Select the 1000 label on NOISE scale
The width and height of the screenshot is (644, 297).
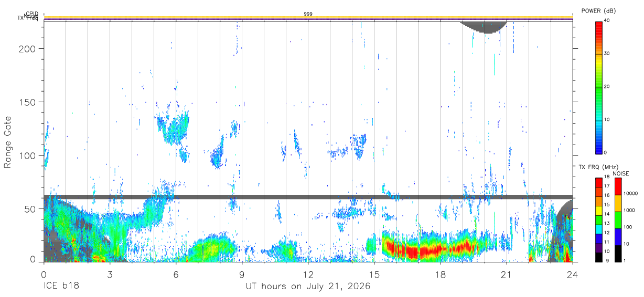click(x=628, y=210)
